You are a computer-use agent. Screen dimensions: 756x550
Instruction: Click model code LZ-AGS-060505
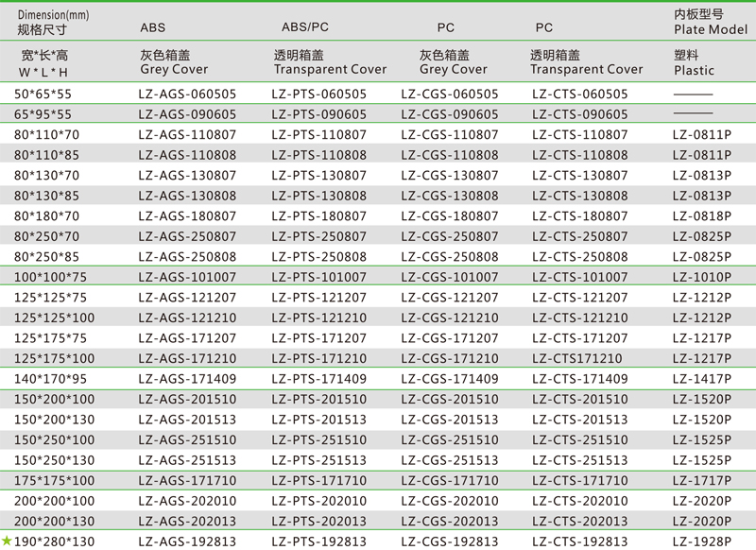(x=187, y=94)
